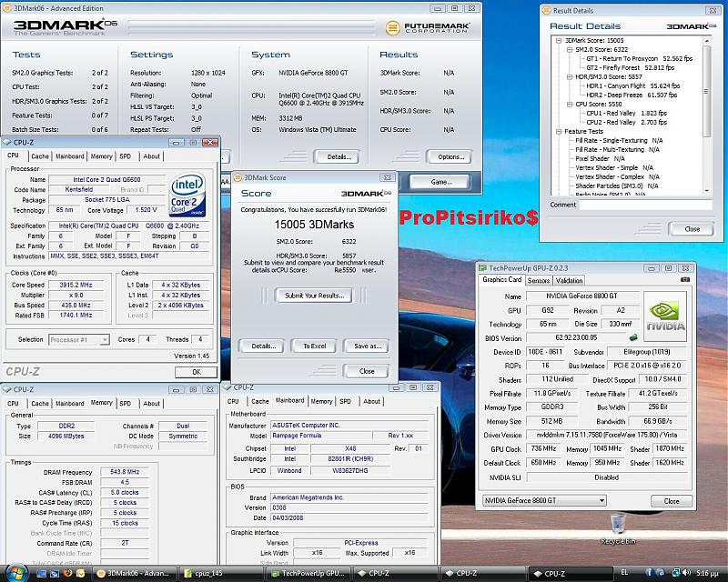728x582 pixels.
Task: Click the first blue round tray icon
Action: 649,573
